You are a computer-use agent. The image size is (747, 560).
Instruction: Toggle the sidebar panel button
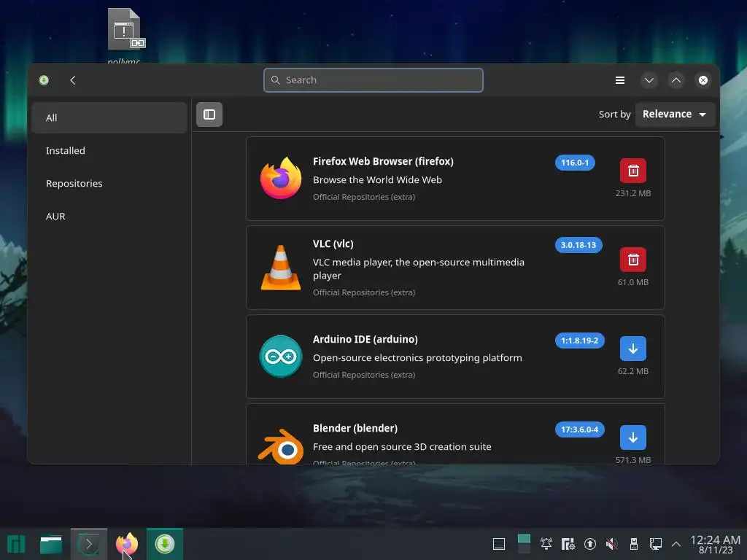(209, 114)
